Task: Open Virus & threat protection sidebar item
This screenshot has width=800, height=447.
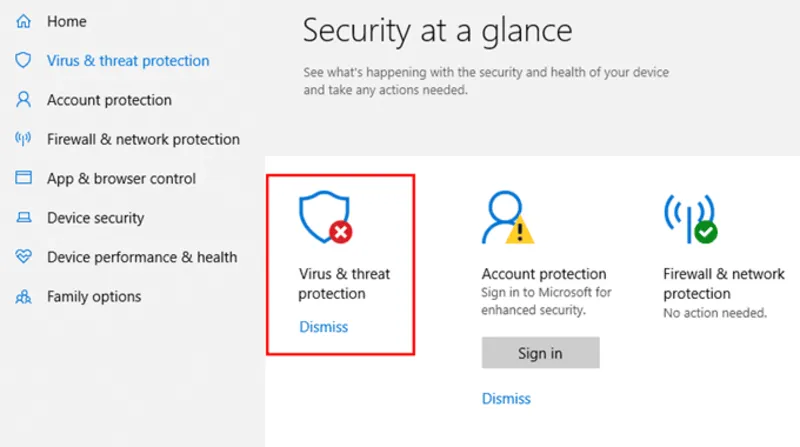Action: (128, 61)
